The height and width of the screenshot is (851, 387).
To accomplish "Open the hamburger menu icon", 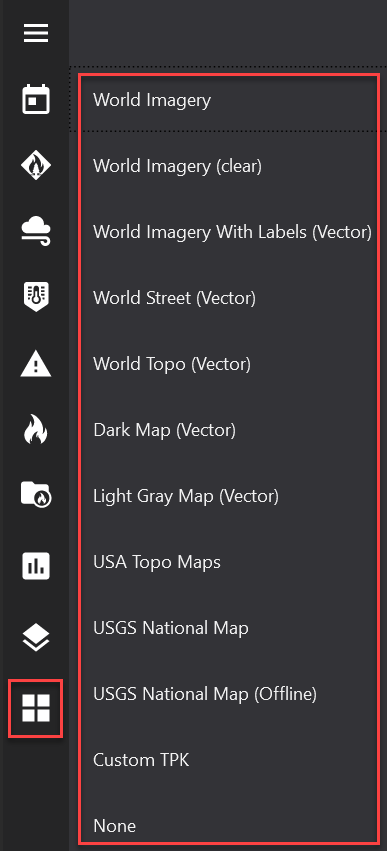I will (x=36, y=33).
